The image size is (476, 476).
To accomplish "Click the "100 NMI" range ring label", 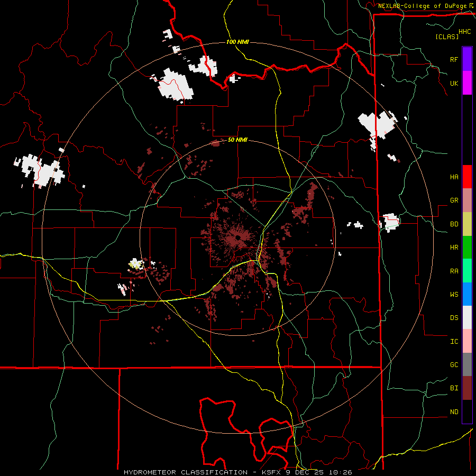I will (237, 42).
